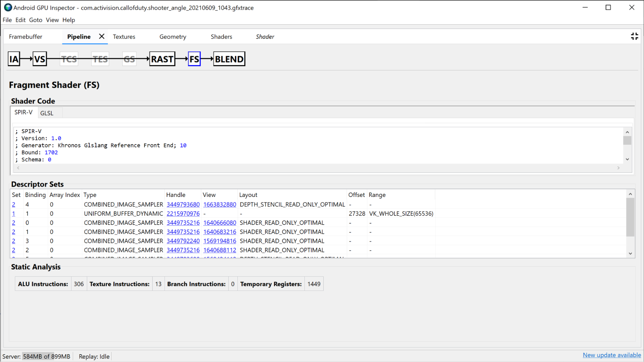Open the File menu
Screen dimensions: 644x362
point(7,20)
